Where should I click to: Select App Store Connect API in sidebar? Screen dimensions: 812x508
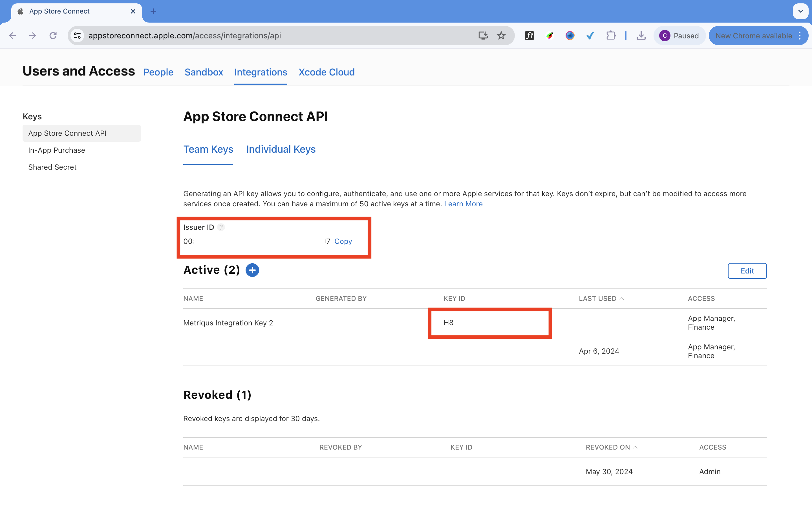(81, 133)
